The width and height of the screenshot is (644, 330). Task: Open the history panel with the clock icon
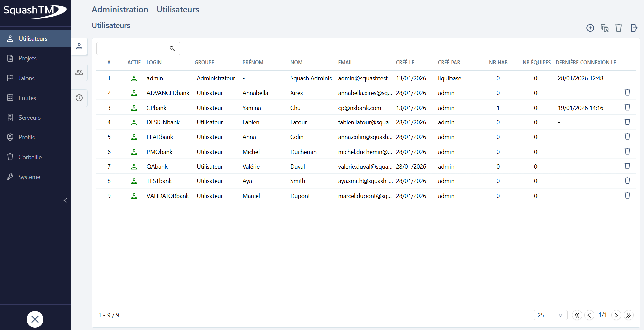[79, 98]
